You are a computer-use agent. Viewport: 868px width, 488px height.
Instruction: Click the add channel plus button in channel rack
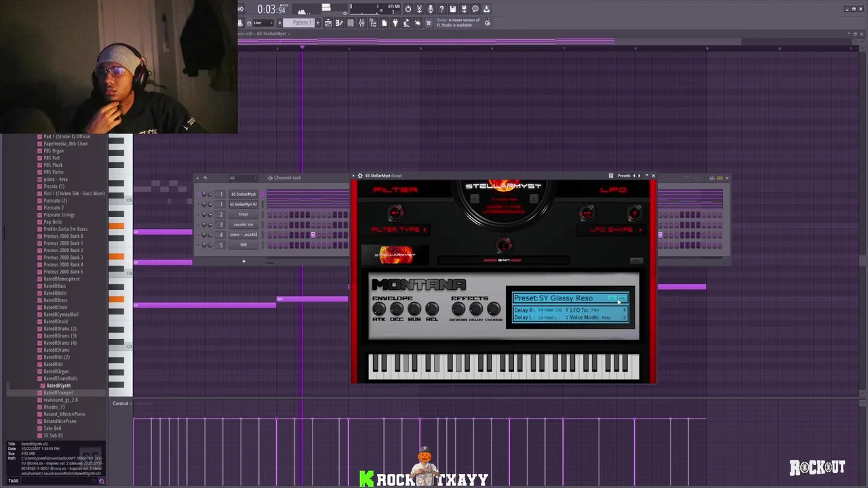pos(243,262)
